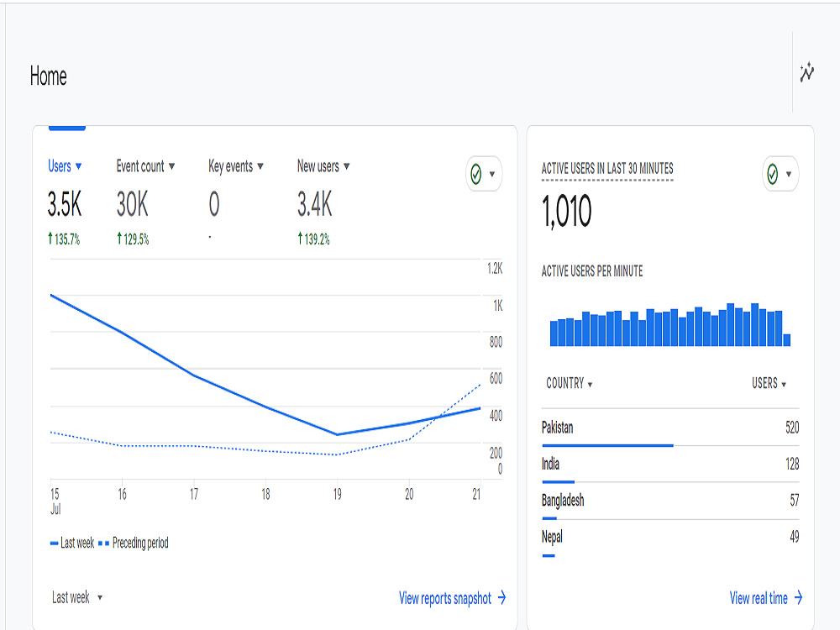Click the arrow beside View reports snapshot
This screenshot has width=840, height=630.
click(x=501, y=597)
